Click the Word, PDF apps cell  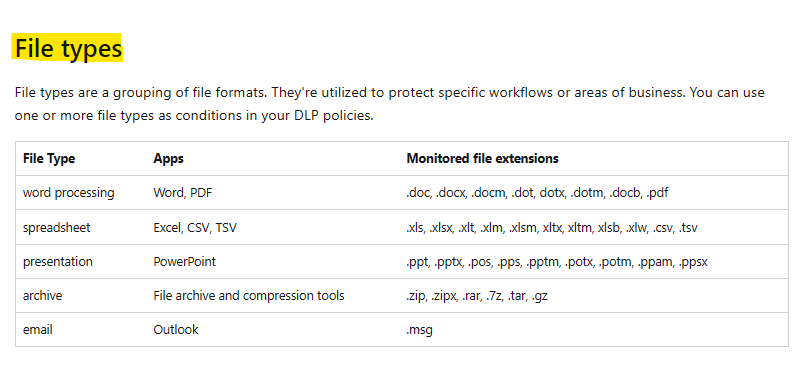(182, 193)
